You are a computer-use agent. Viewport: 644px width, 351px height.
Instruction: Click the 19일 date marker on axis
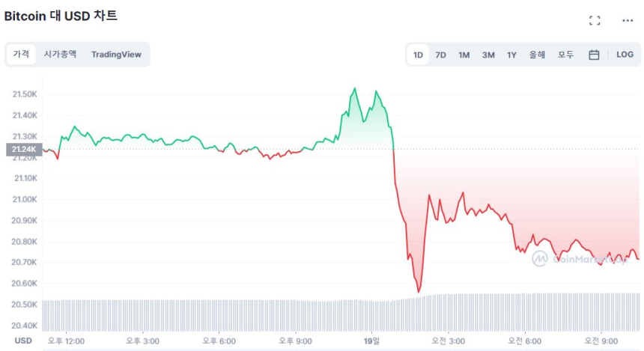(373, 341)
